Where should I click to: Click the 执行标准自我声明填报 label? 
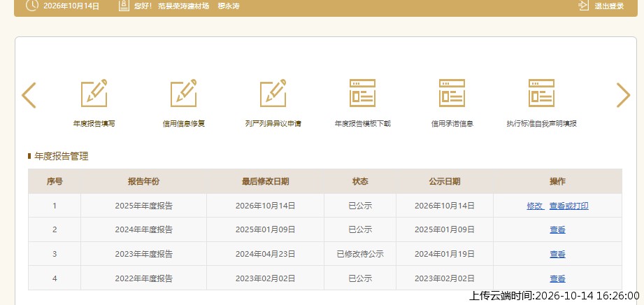pos(542,124)
